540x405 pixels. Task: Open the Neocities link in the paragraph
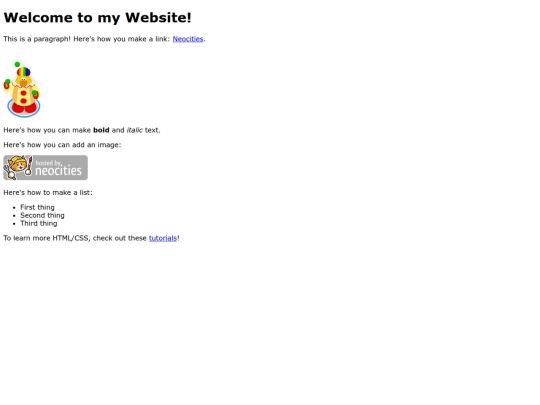[x=188, y=39]
